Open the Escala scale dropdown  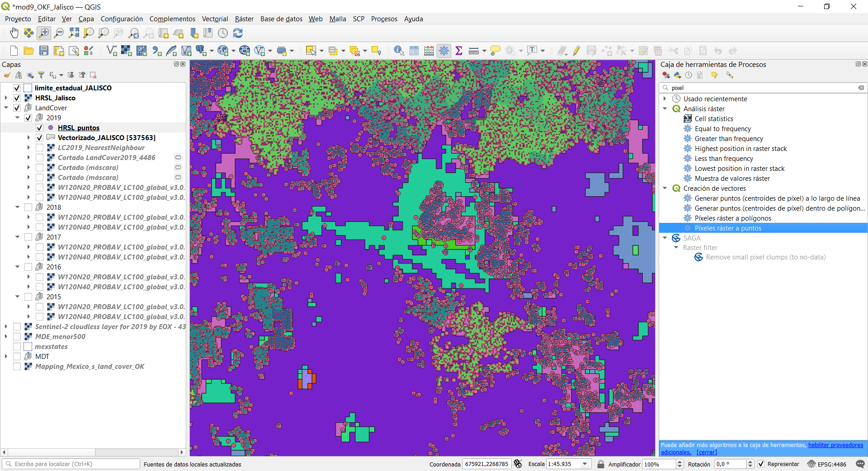point(585,464)
